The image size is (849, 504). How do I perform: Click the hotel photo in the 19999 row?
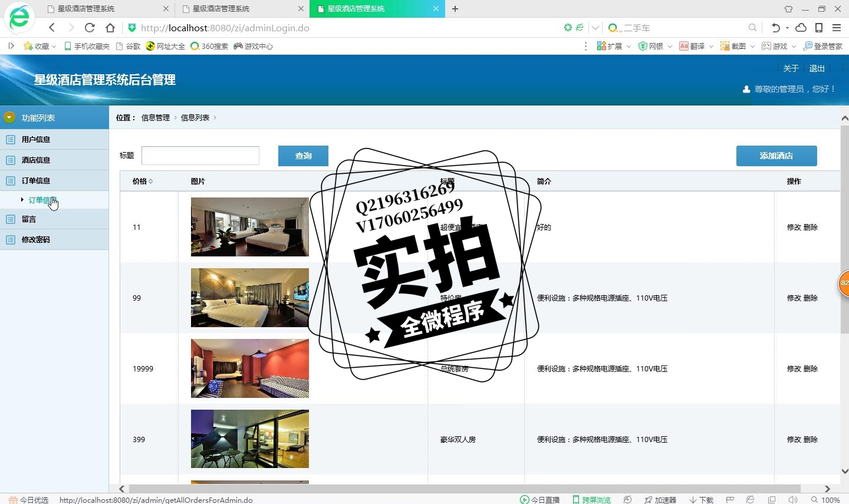(250, 368)
